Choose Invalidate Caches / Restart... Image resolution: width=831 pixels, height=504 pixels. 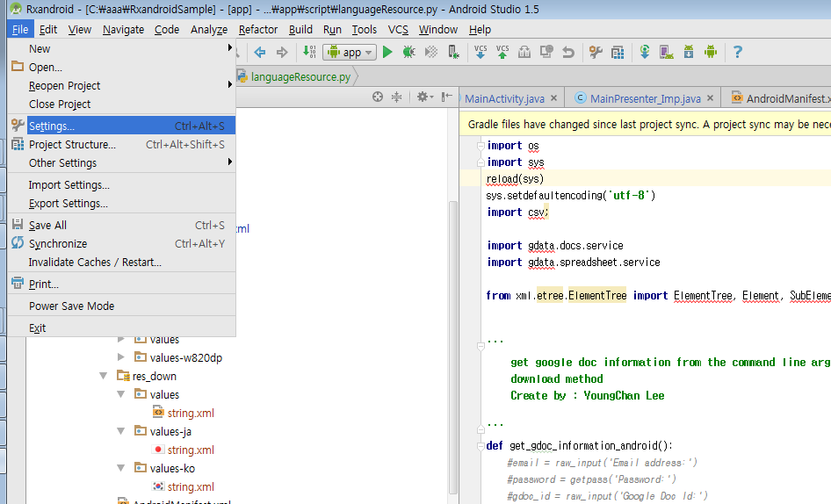pos(95,263)
